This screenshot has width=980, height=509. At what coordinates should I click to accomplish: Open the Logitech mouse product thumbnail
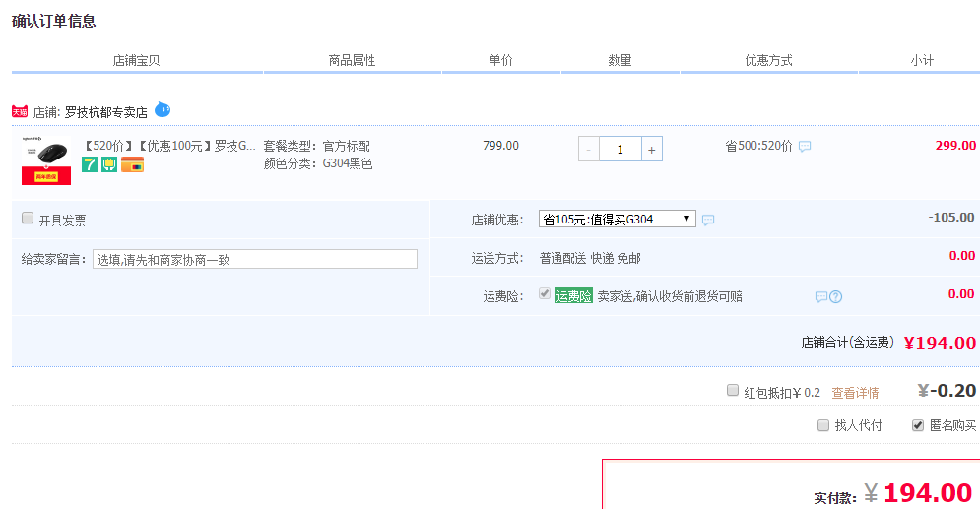(x=46, y=159)
